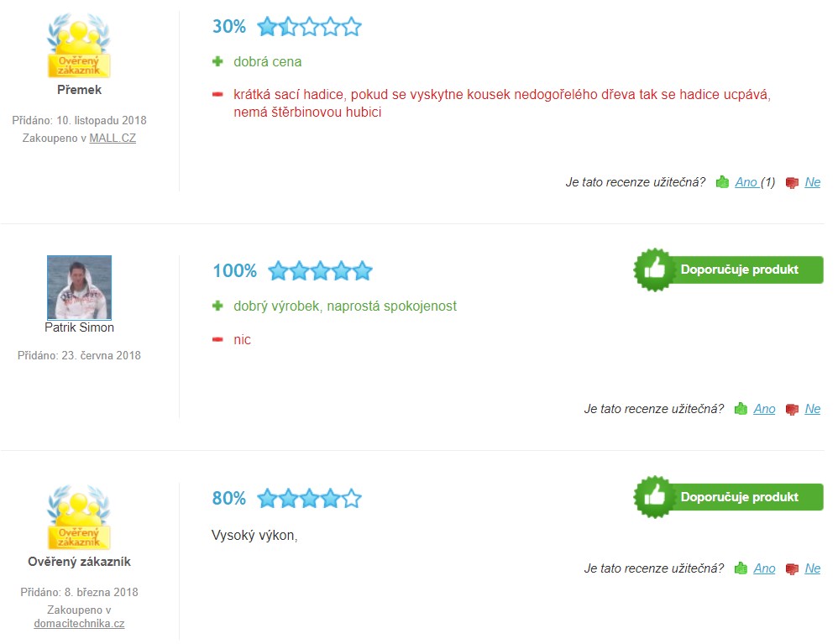Vote 'Ano' on the 80% review
Image resolution: width=838 pixels, height=644 pixels.
click(x=764, y=568)
